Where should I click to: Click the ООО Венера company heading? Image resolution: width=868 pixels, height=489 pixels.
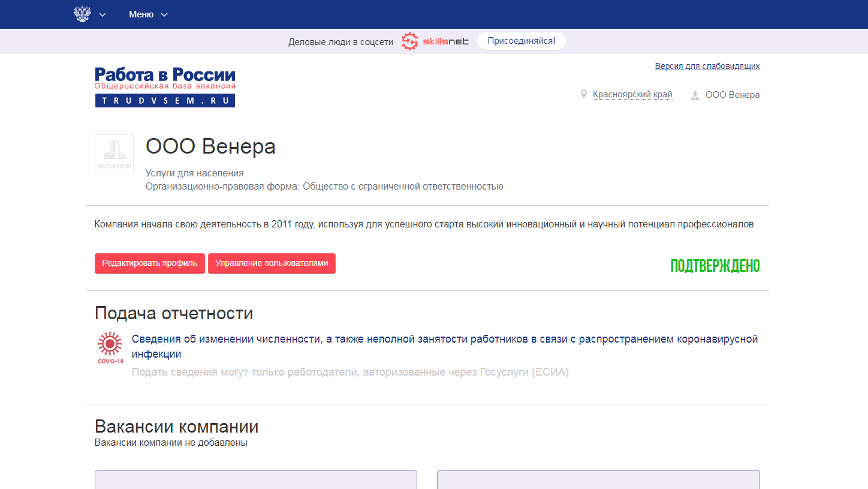point(210,146)
